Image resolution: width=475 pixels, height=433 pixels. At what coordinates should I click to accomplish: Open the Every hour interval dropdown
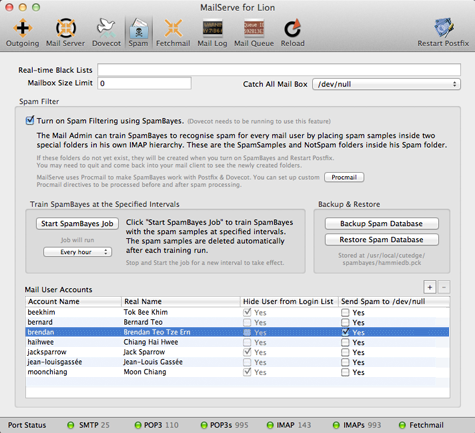pyautogui.click(x=77, y=252)
